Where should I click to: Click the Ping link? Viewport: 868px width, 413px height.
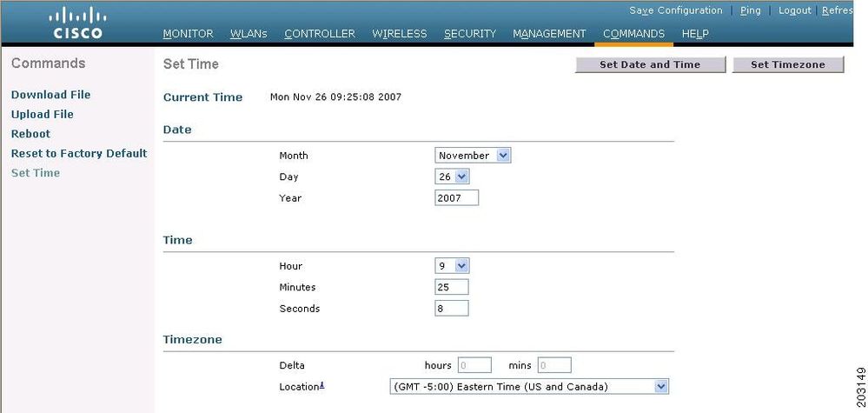click(x=750, y=10)
